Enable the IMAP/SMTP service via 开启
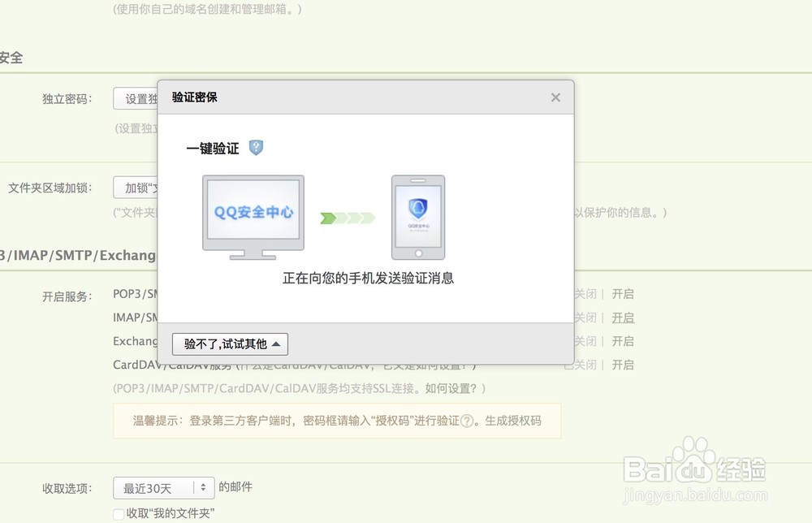This screenshot has height=523, width=812. point(623,318)
